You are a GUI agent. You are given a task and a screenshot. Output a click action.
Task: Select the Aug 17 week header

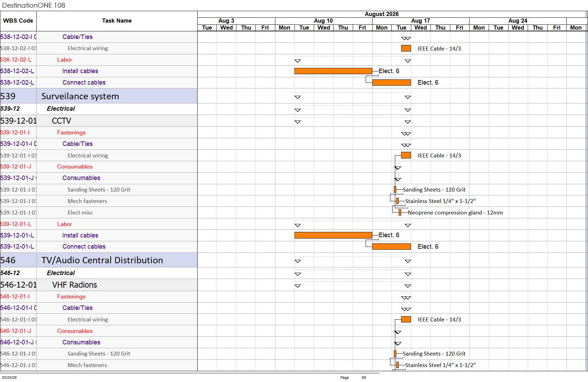(421, 21)
